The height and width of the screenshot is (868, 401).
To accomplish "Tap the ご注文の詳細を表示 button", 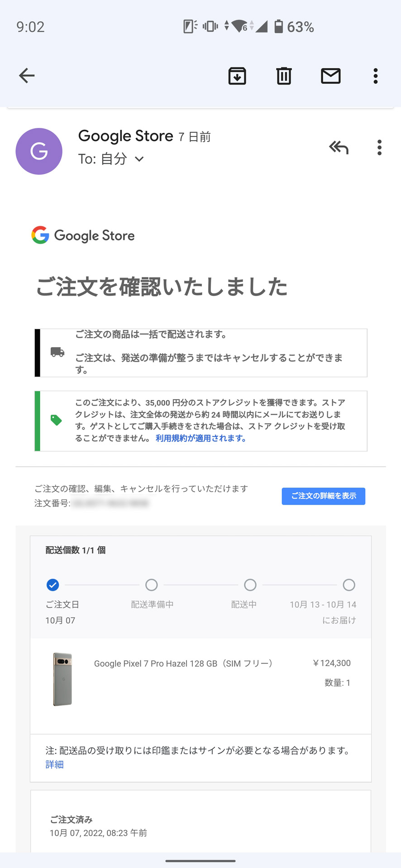I will (x=323, y=496).
